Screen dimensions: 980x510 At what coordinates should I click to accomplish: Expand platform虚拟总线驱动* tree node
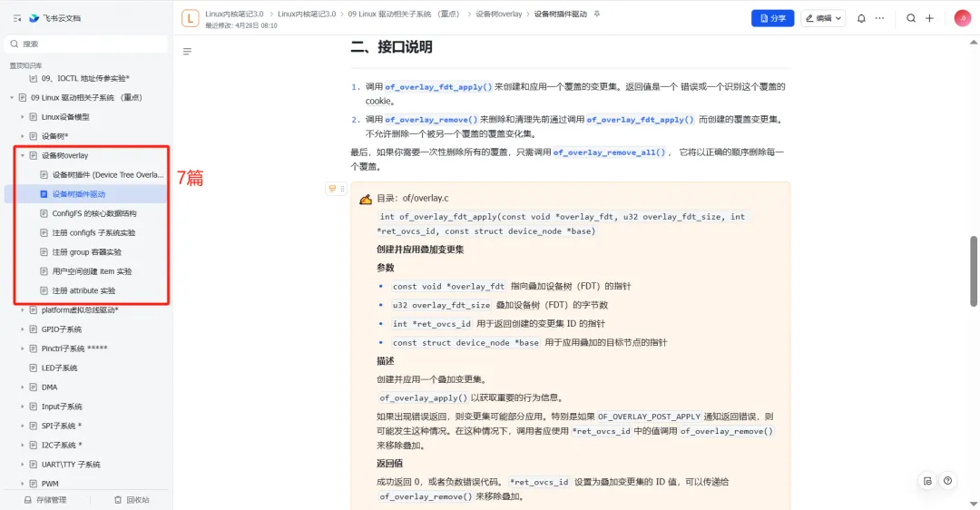[x=22, y=310]
